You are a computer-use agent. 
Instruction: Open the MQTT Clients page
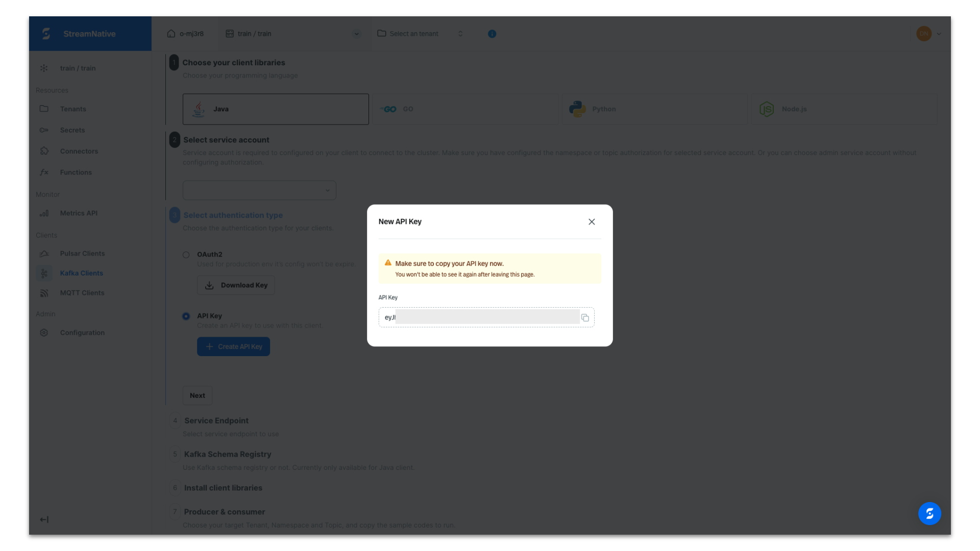coord(82,292)
